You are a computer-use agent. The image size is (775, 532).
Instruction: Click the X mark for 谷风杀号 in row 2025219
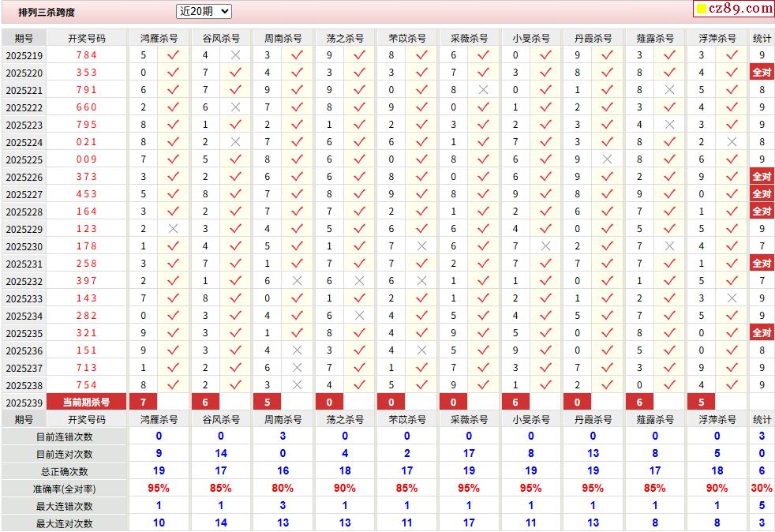[235, 55]
